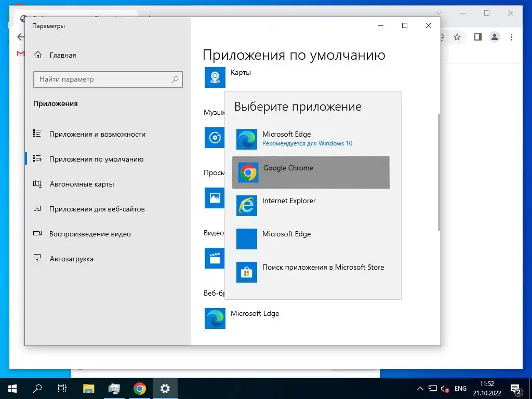This screenshot has height=399, width=532.
Task: Open Приложения по умолчанию section
Action: 108,159
